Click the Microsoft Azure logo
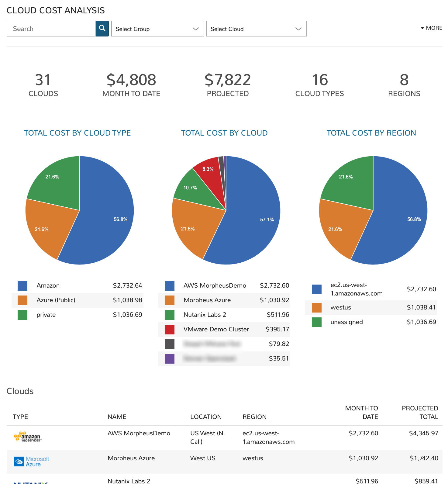Viewport: 448px width, 484px height. [x=32, y=462]
